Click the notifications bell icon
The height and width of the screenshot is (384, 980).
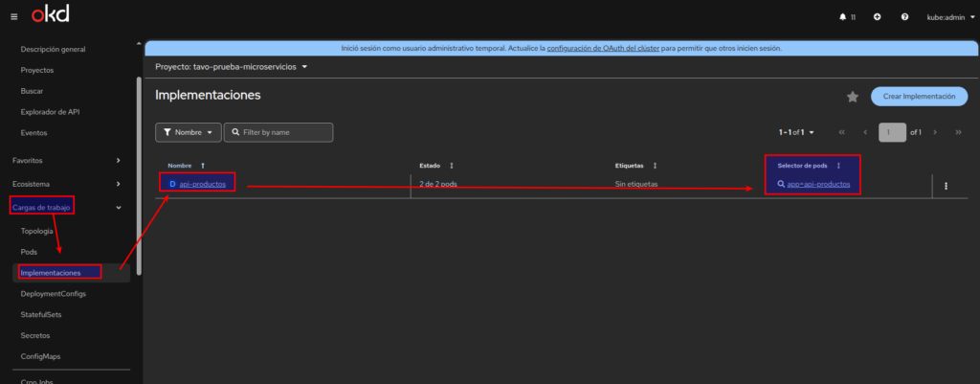click(842, 17)
